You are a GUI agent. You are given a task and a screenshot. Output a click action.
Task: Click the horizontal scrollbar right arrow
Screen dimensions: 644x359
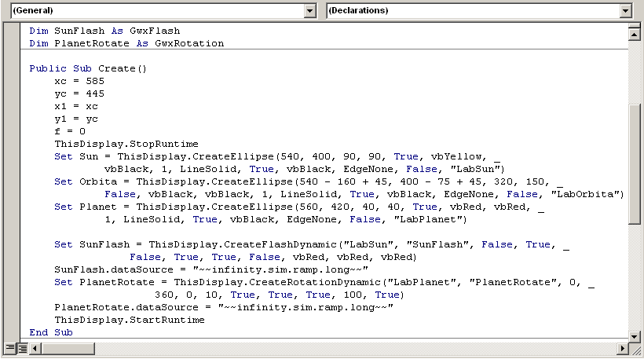click(x=623, y=349)
